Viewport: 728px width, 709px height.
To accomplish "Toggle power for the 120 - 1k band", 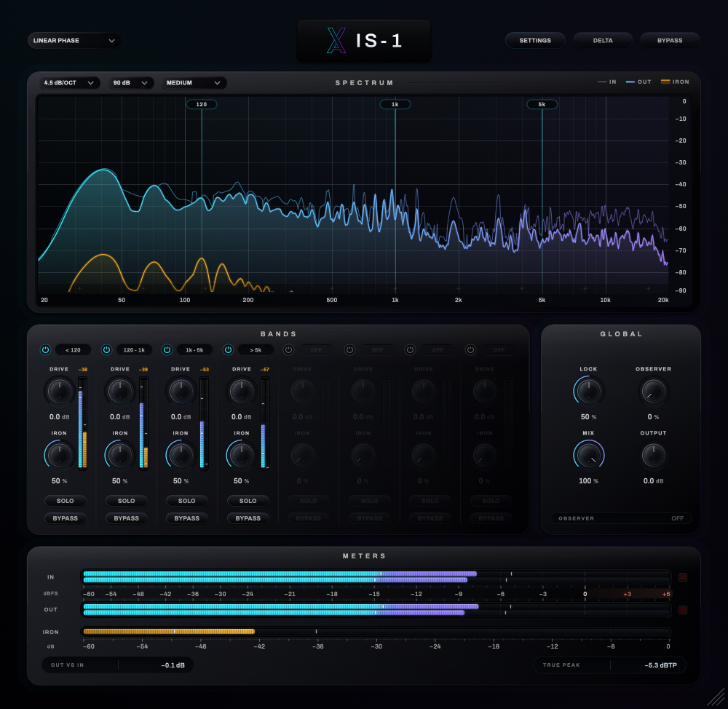I will point(106,349).
